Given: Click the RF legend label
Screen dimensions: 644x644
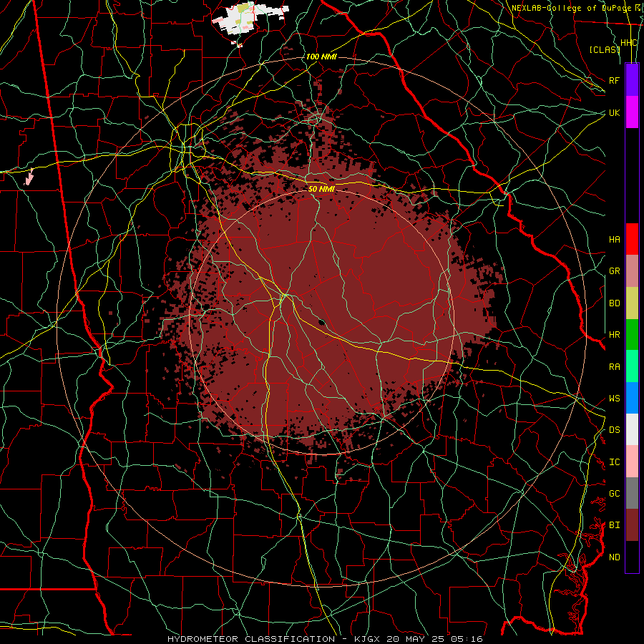Looking at the screenshot, I should tap(614, 80).
